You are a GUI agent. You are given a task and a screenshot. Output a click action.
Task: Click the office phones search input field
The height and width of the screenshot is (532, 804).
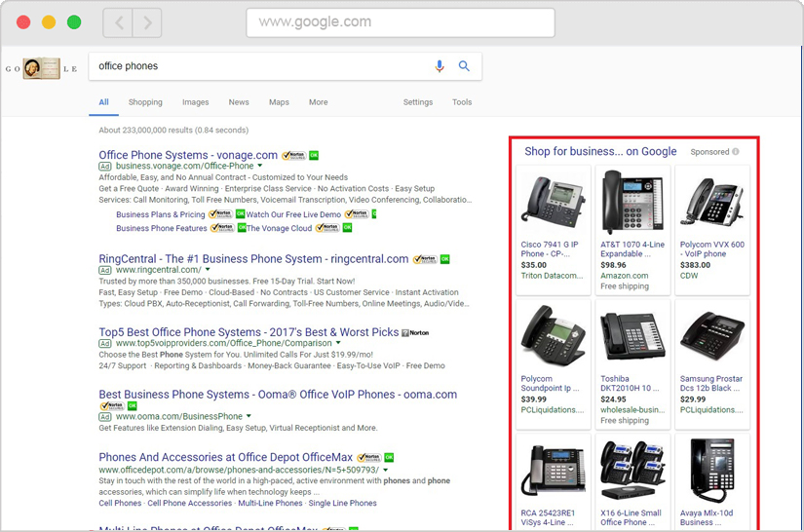click(258, 66)
